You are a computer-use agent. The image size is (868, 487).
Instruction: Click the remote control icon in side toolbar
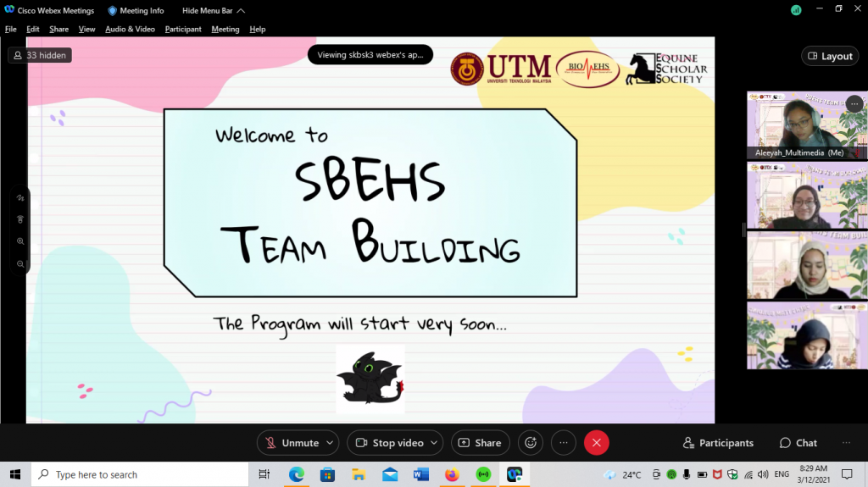[x=20, y=219]
